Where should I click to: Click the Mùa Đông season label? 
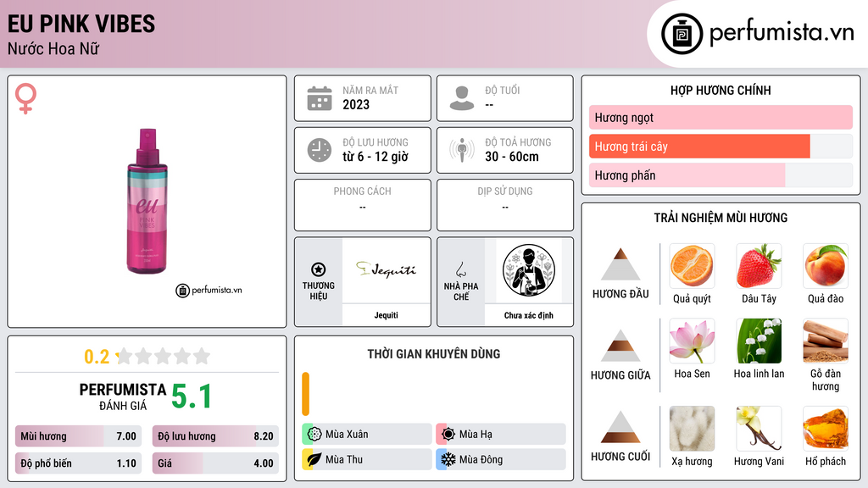(x=481, y=459)
